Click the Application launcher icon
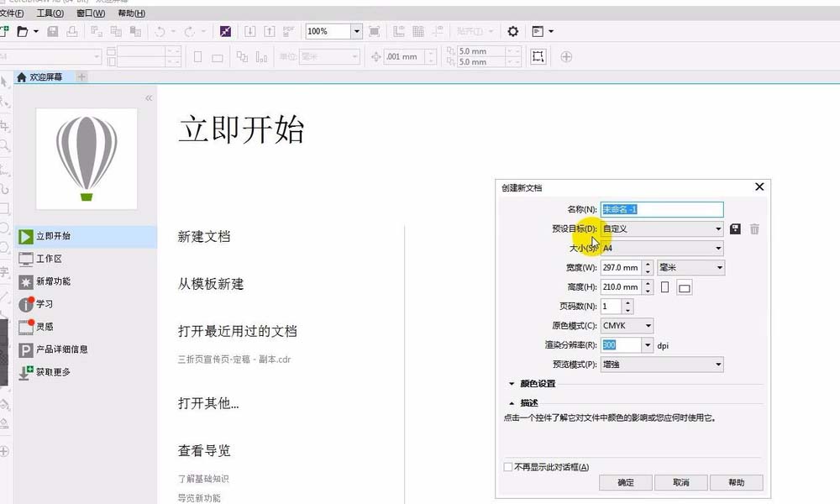 (x=538, y=32)
